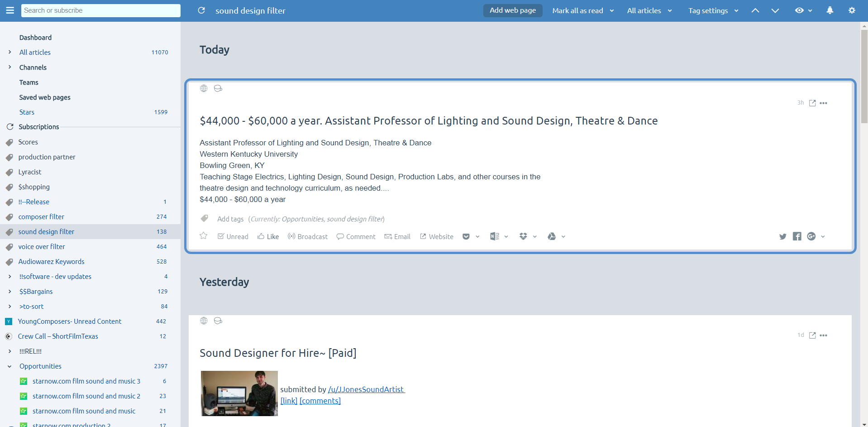
Task: Share the article to Facebook
Action: (797, 236)
